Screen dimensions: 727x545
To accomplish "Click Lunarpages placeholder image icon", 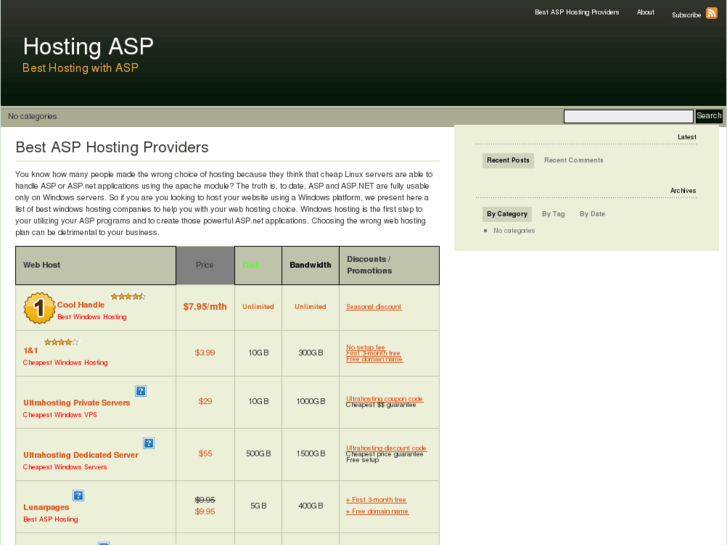I will [78, 495].
